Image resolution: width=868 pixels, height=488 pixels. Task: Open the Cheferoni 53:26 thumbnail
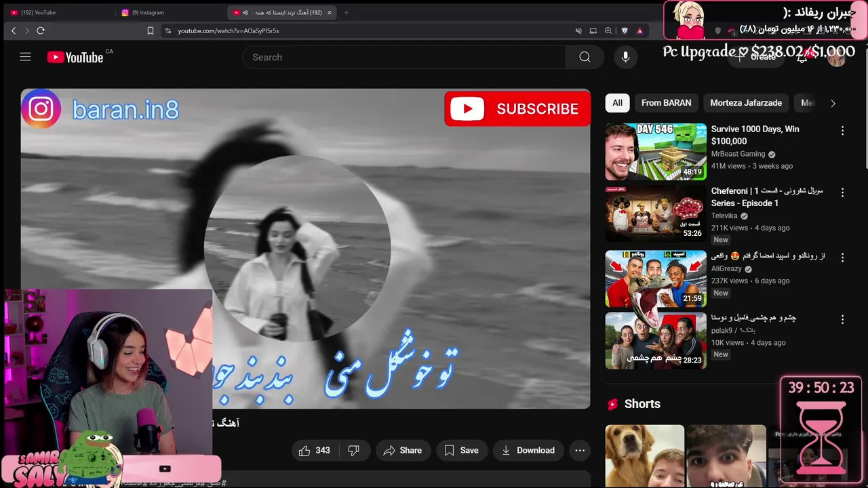[656, 213]
